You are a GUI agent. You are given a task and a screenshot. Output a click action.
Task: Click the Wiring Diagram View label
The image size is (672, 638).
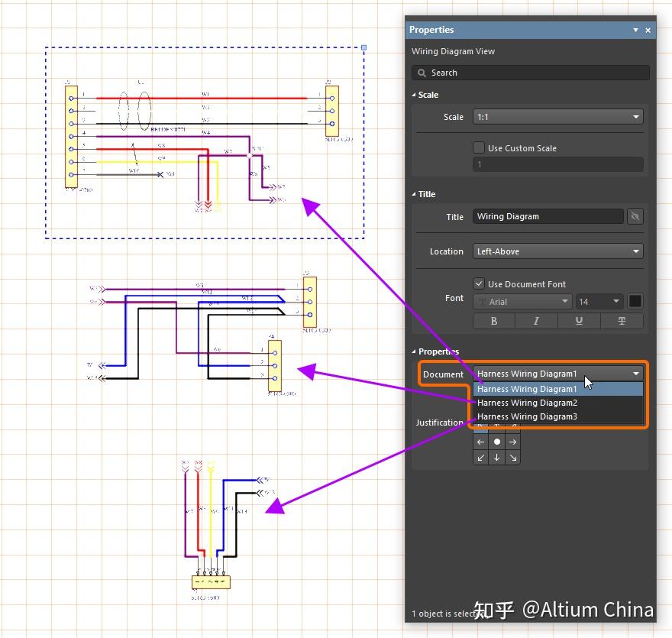tap(453, 51)
